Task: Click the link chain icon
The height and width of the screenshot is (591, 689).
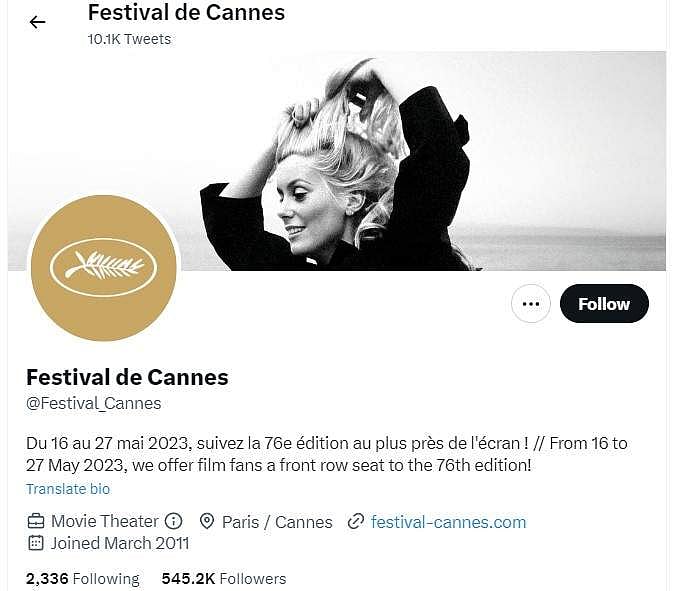Action: (x=355, y=521)
